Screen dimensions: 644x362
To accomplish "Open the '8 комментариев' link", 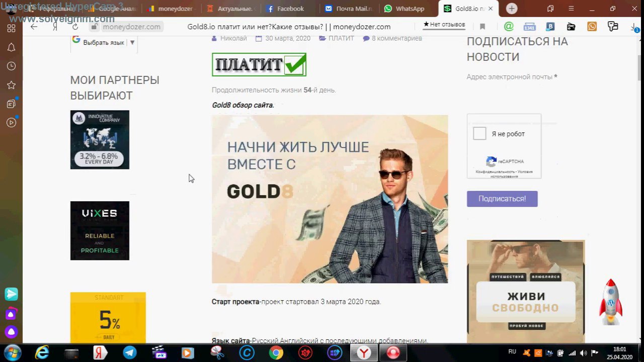I will (396, 38).
